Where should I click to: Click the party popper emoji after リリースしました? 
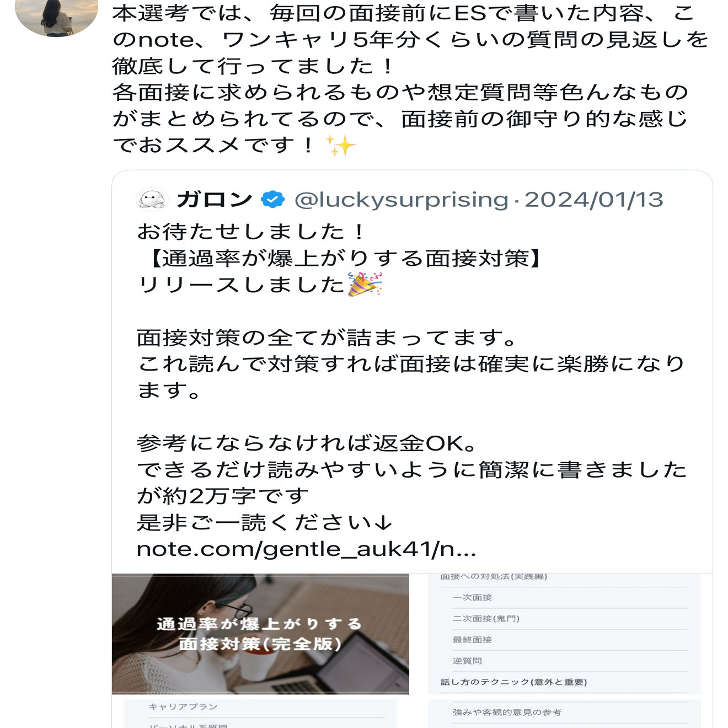pyautogui.click(x=365, y=285)
